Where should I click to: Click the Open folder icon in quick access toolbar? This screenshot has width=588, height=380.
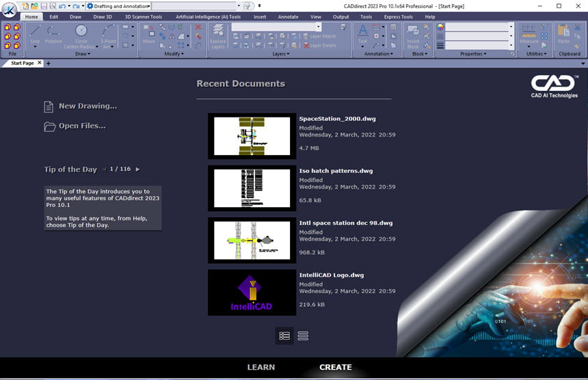[x=34, y=6]
